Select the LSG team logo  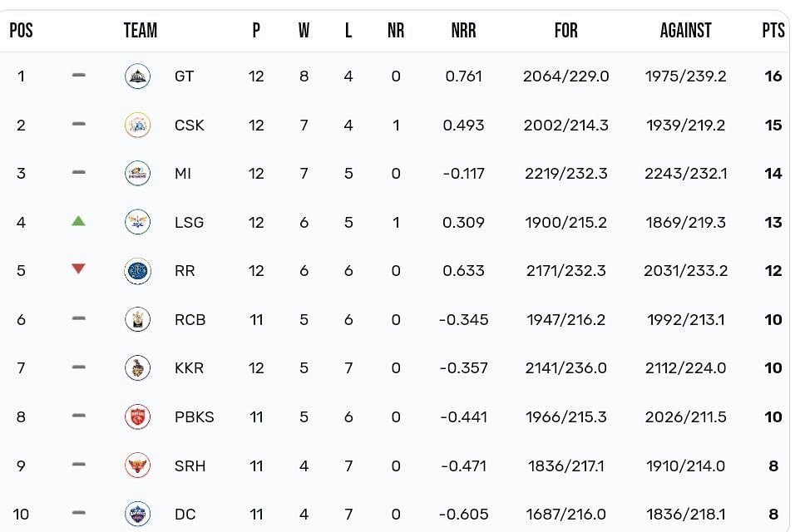[x=137, y=222]
